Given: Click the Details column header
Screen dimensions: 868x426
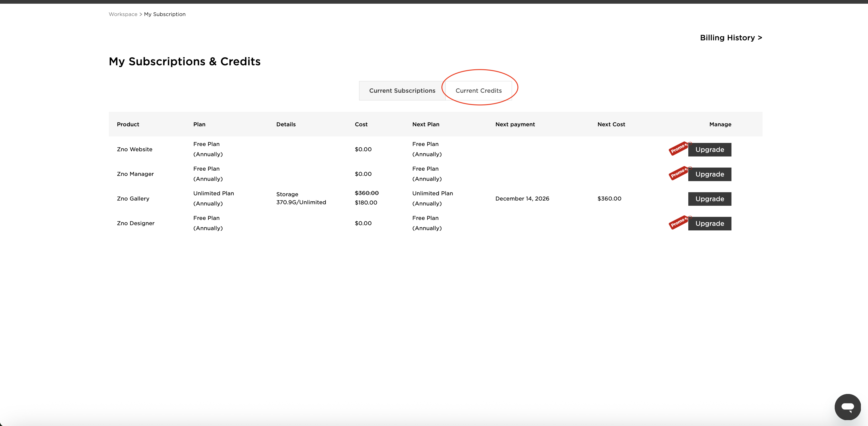Looking at the screenshot, I should point(286,124).
